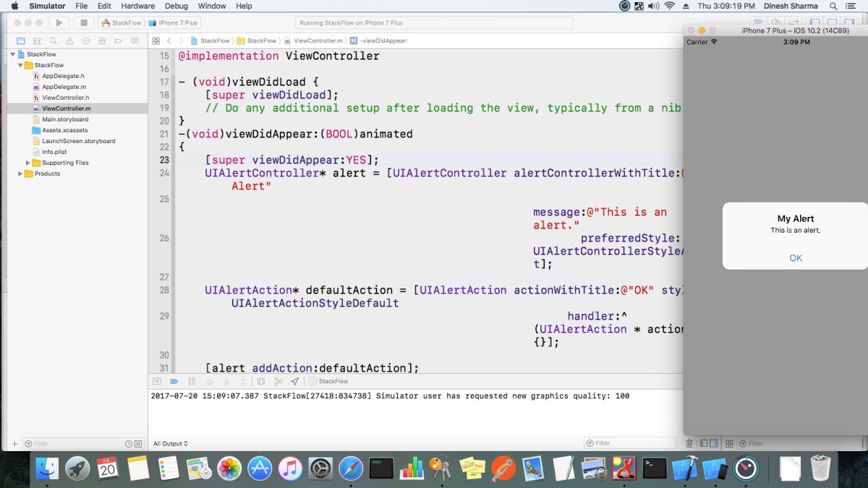Viewport: 868px width, 488px height.
Task: Open the related items grid icon in jump bar
Action: click(156, 40)
